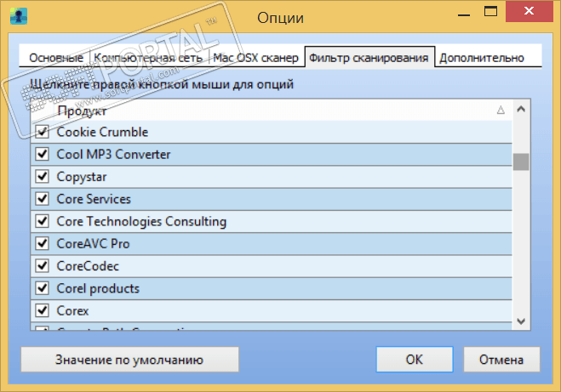This screenshot has height=392, width=561.
Task: Uncheck the Corex checkbox
Action: tap(43, 310)
